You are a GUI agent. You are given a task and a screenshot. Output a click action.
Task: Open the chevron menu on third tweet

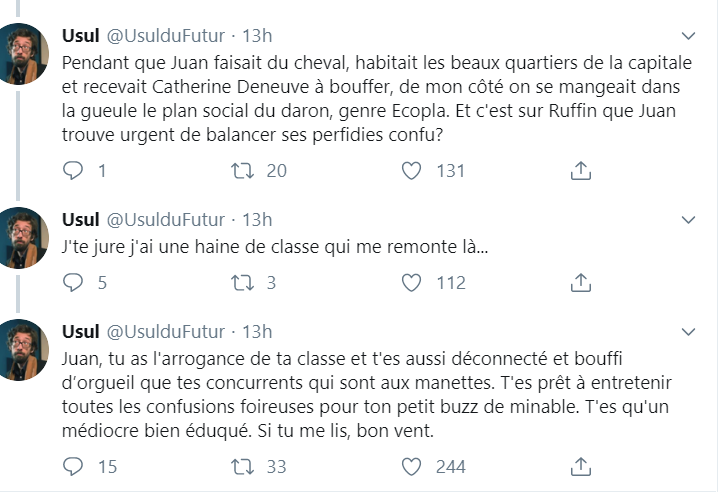coord(688,332)
